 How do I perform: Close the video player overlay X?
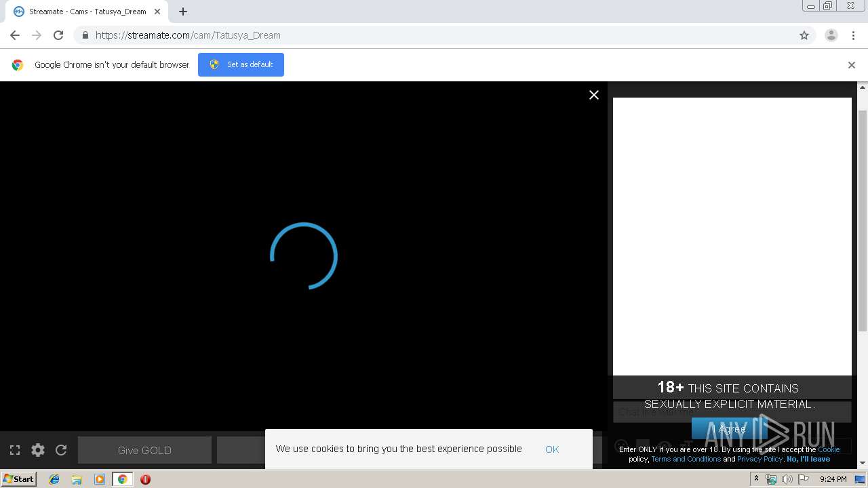[x=594, y=95]
